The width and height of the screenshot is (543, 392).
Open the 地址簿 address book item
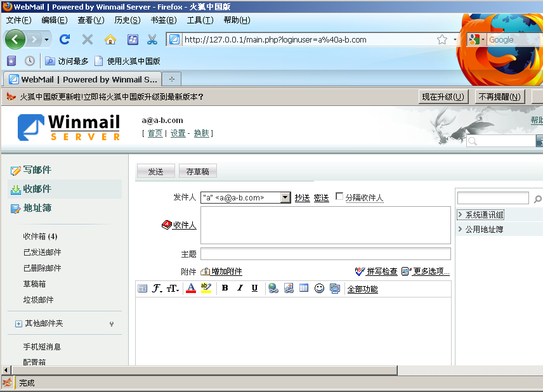click(31, 208)
